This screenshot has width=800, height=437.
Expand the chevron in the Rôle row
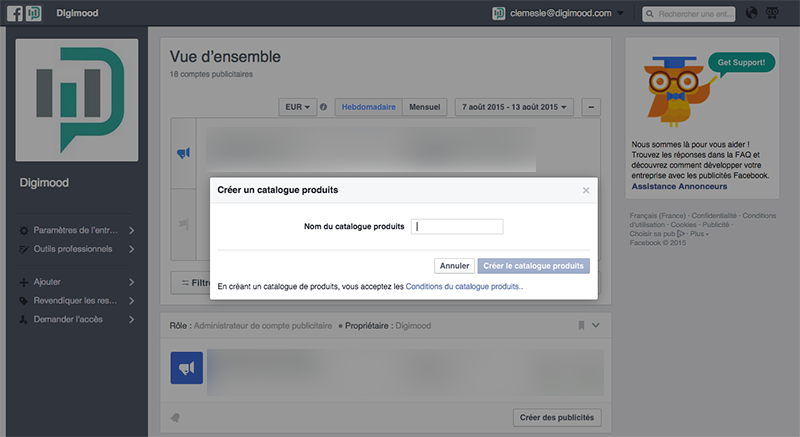coord(595,325)
